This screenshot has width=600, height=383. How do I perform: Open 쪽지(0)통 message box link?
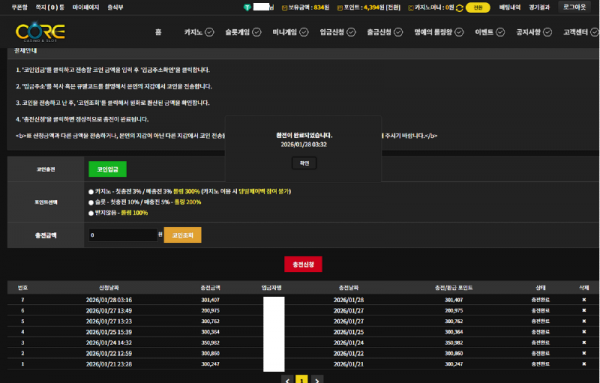point(50,7)
